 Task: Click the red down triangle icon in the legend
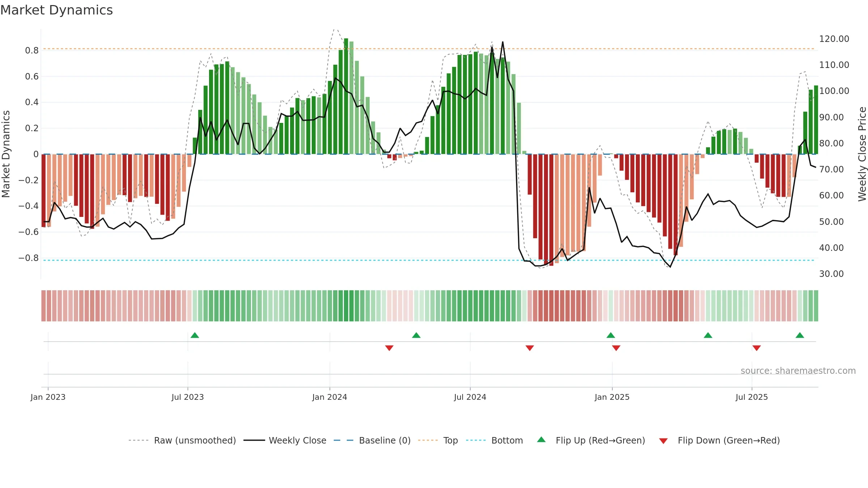click(x=663, y=441)
